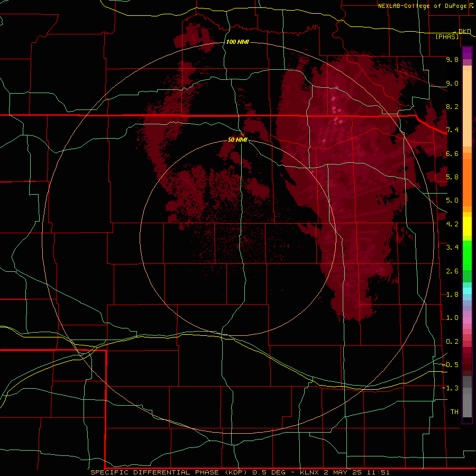
Task: Click the OKD site label
Action: tap(465, 32)
